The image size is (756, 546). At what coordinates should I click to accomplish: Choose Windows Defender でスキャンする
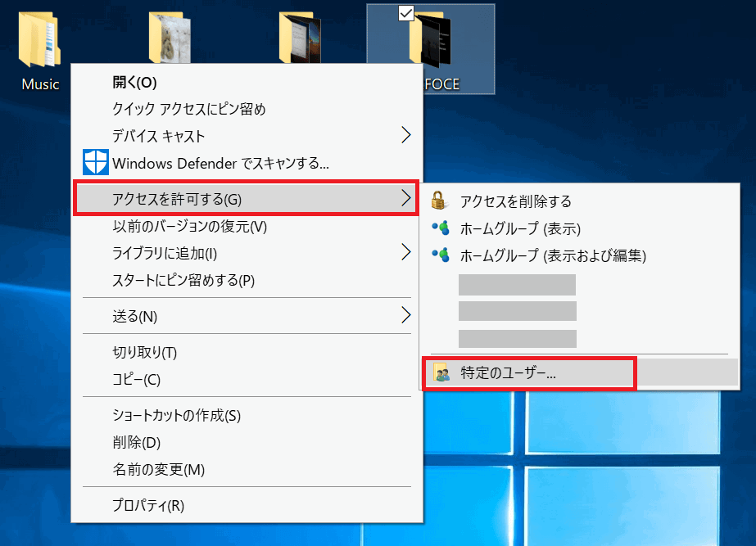(x=247, y=163)
